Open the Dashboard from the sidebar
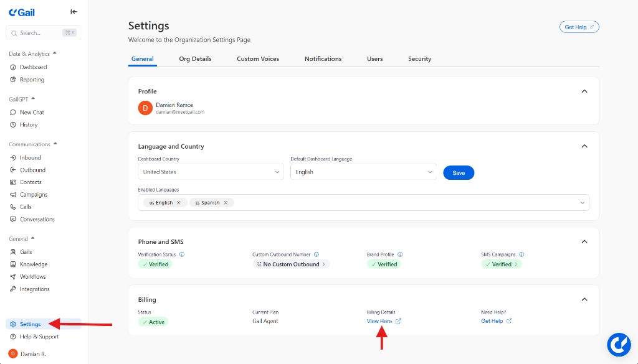Viewport: 638px width, 364px height. click(32, 67)
